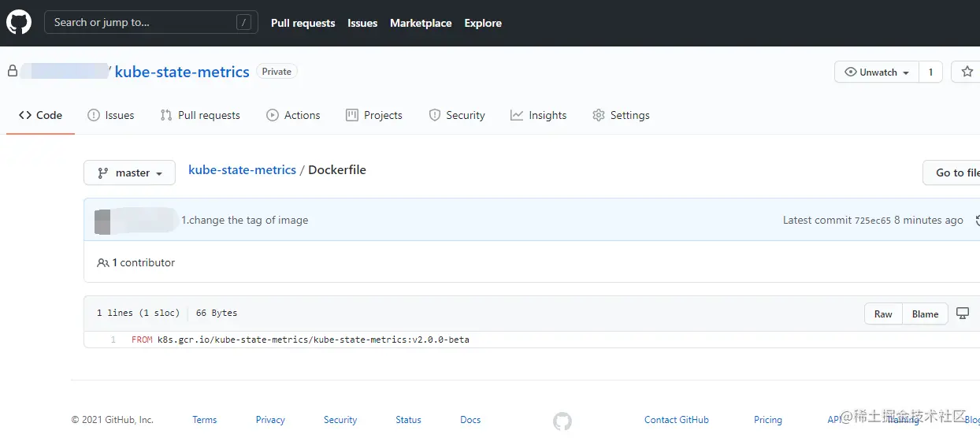Open the Settings tab
This screenshot has height=438, width=980.
coord(621,115)
